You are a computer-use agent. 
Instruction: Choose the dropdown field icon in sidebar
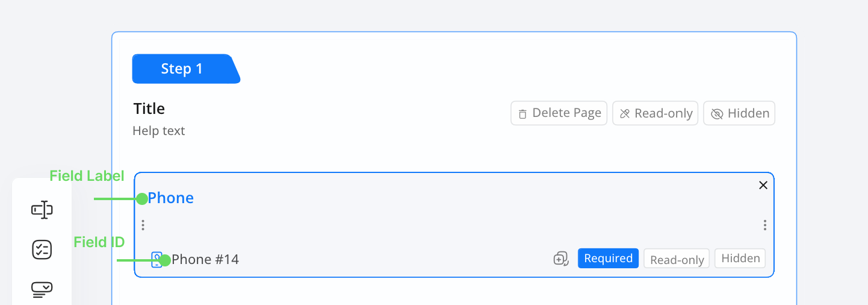[42, 289]
